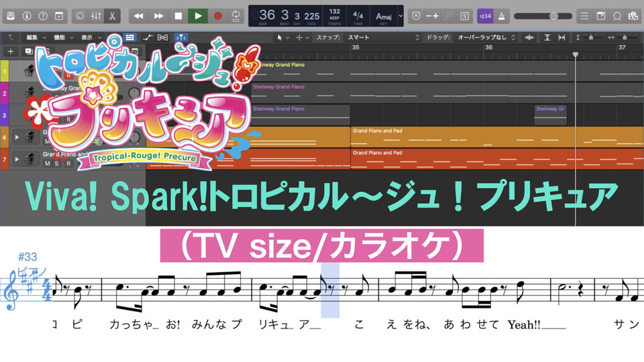Select track 4 piano instrument icon
644x362 pixels.
pos(29,137)
